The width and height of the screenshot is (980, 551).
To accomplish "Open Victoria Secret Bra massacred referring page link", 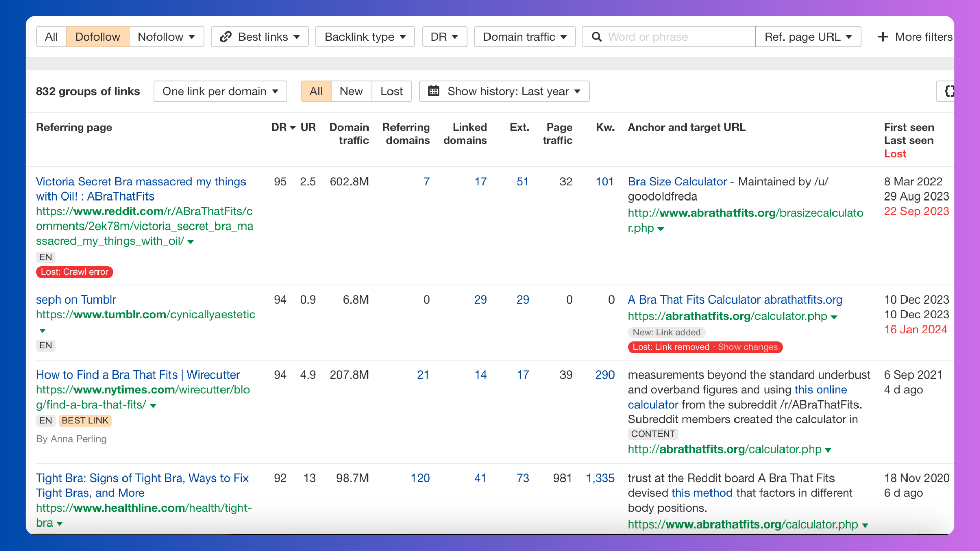I will [x=141, y=189].
